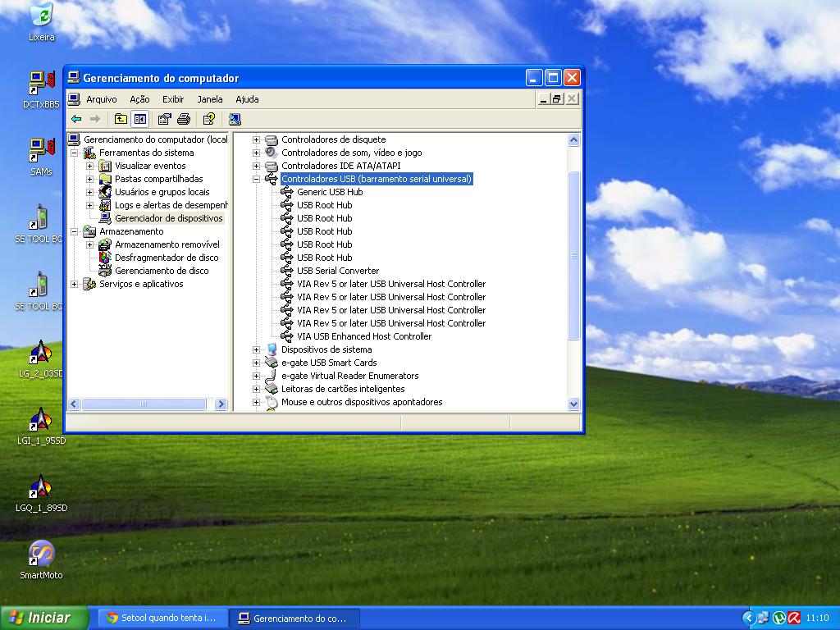The height and width of the screenshot is (630, 840).
Task: Select the SmartMoto desktop shortcut
Action: [41, 560]
